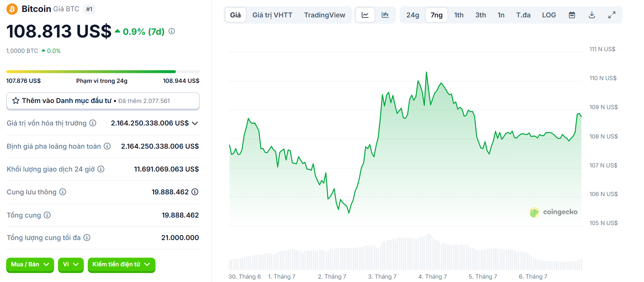This screenshot has height=282, width=644.
Task: Click the Bitcoin logo icon
Action: click(12, 9)
